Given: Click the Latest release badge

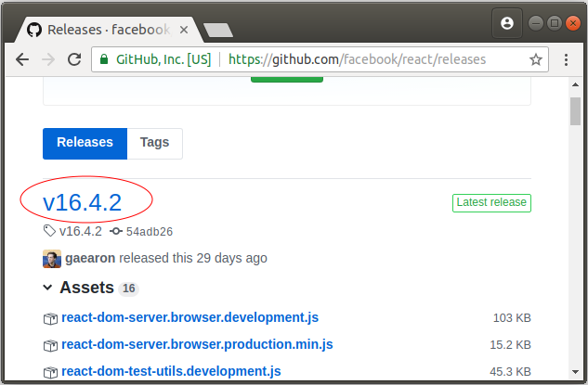Looking at the screenshot, I should (491, 202).
